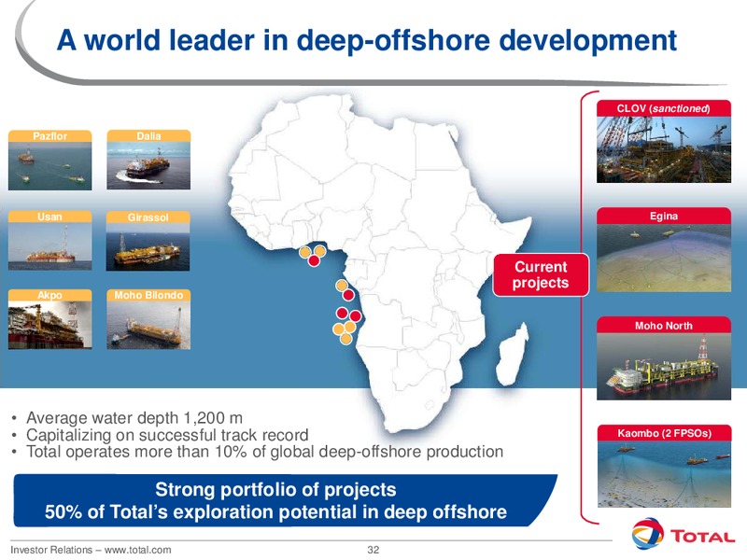Image resolution: width=747 pixels, height=560 pixels.
Task: Click Capitalizing on successful track record bullet
Action: pyautogui.click(x=167, y=435)
